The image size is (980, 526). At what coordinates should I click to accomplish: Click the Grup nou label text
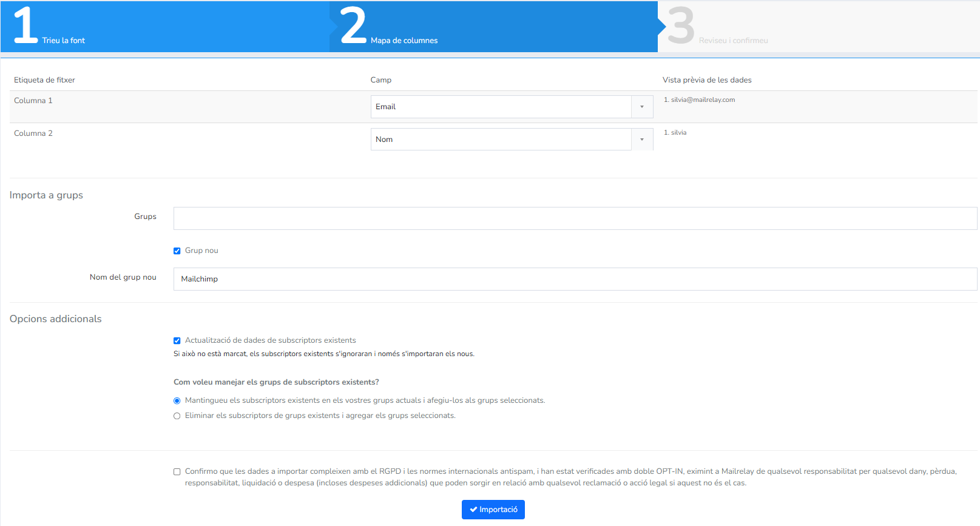click(201, 251)
